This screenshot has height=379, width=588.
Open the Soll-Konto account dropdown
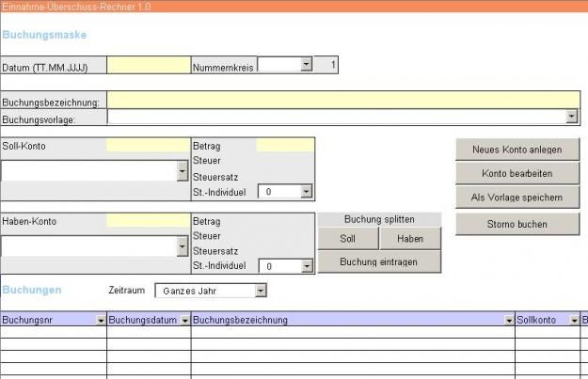pos(183,171)
